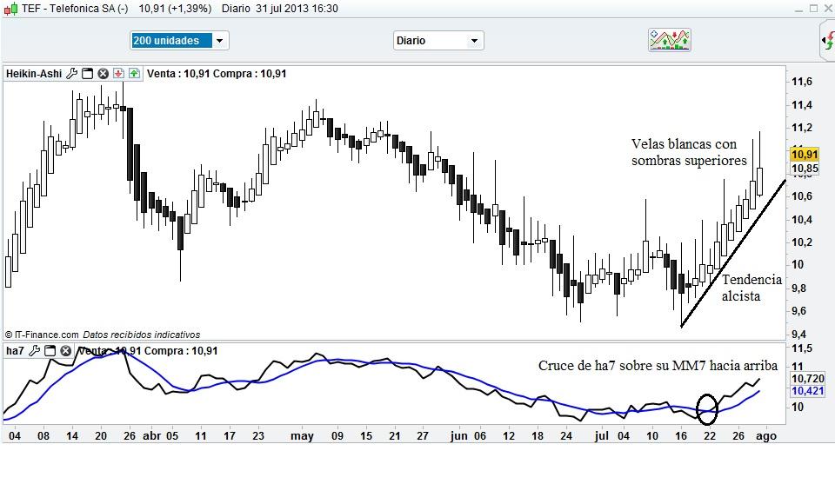
Task: Remove the ha7 indicator panel
Action: (x=65, y=351)
